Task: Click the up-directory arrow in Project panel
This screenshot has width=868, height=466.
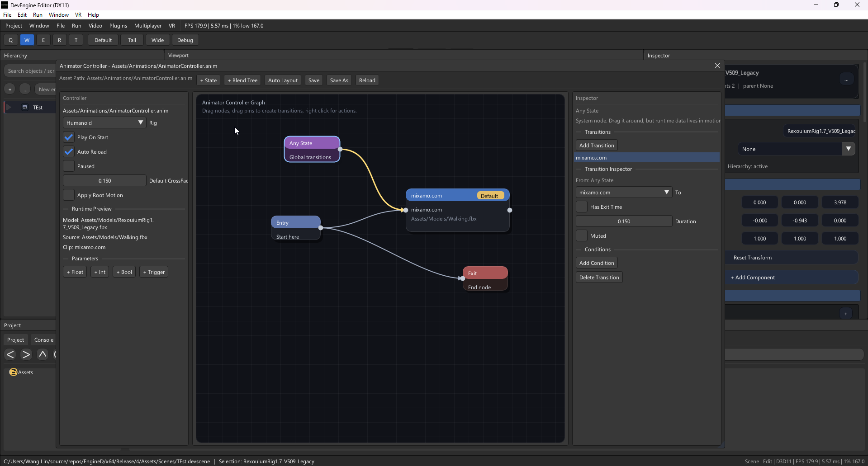Action: (43, 354)
